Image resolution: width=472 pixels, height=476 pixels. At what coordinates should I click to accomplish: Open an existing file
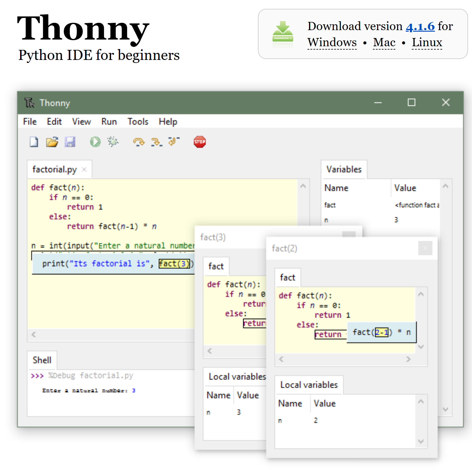pos(52,142)
